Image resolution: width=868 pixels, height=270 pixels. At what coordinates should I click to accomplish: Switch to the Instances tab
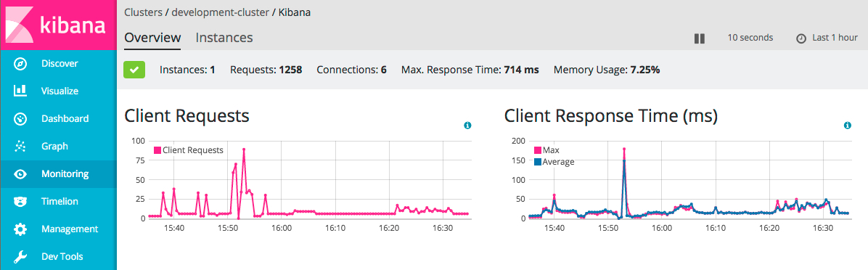point(224,38)
